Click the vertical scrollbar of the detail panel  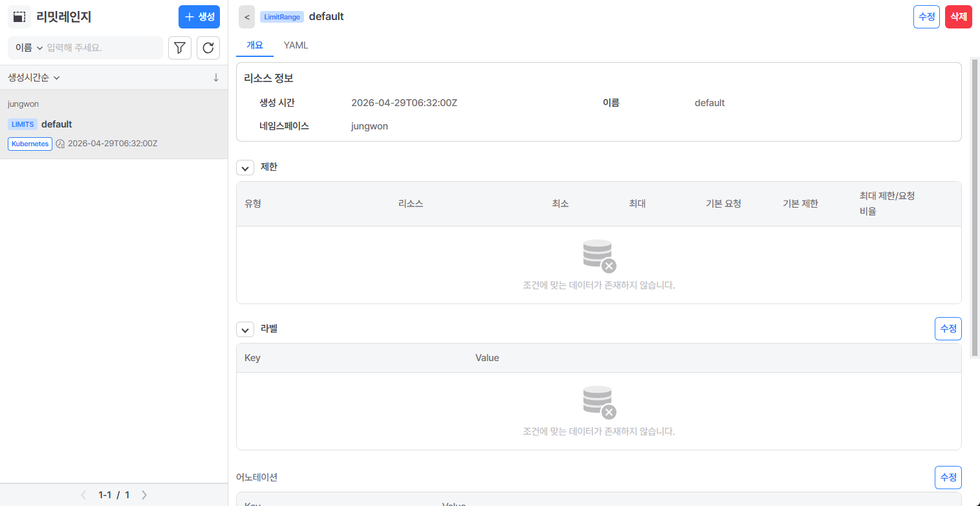975,207
